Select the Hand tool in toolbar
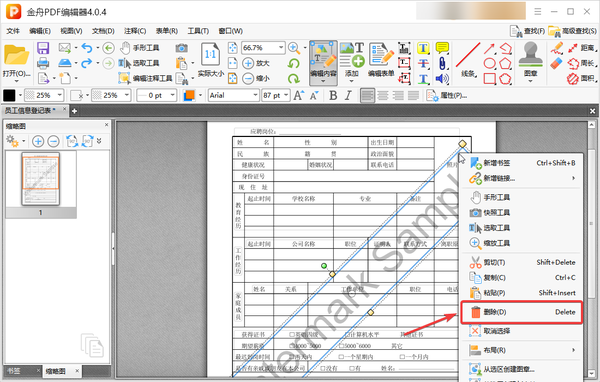This screenshot has width=600, height=382. (140, 48)
